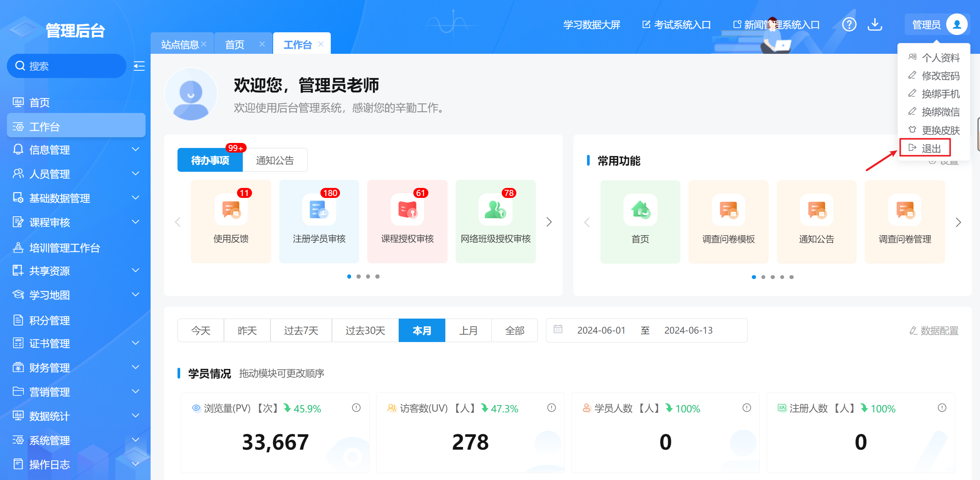This screenshot has width=980, height=480.
Task: Switch to the 通知公告 tab
Action: tap(275, 160)
